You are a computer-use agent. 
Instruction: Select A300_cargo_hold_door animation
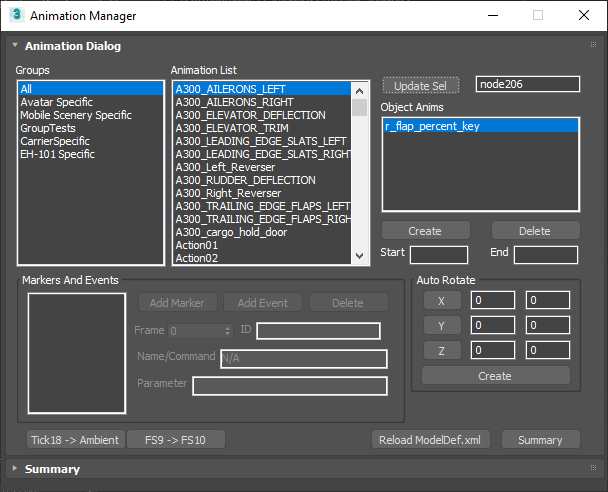231,232
